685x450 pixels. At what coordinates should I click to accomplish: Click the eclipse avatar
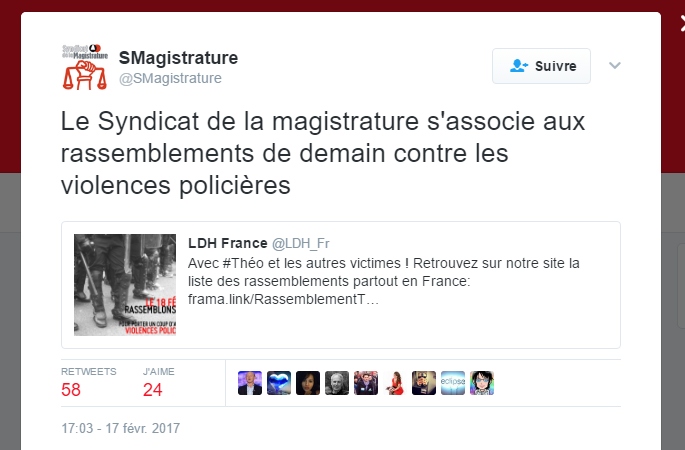453,383
